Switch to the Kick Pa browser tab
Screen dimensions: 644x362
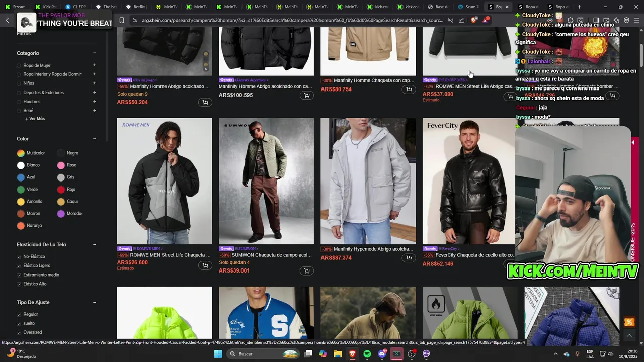(45, 7)
